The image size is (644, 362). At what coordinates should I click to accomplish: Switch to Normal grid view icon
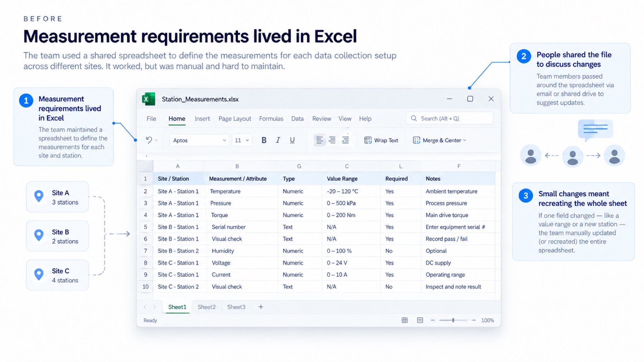point(405,320)
